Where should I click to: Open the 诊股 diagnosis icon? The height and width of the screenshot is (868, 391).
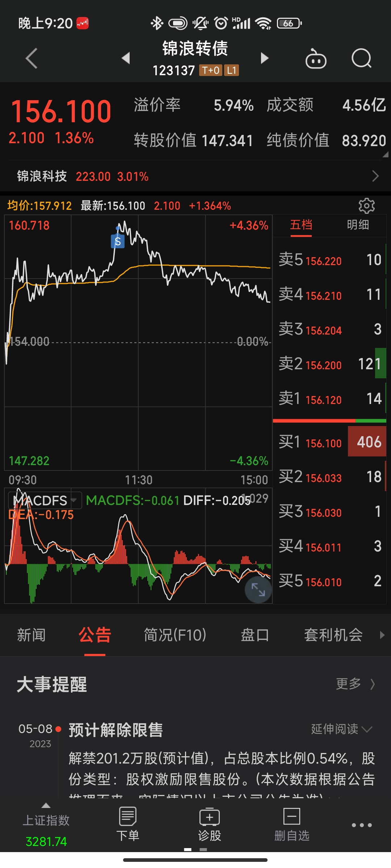(210, 824)
